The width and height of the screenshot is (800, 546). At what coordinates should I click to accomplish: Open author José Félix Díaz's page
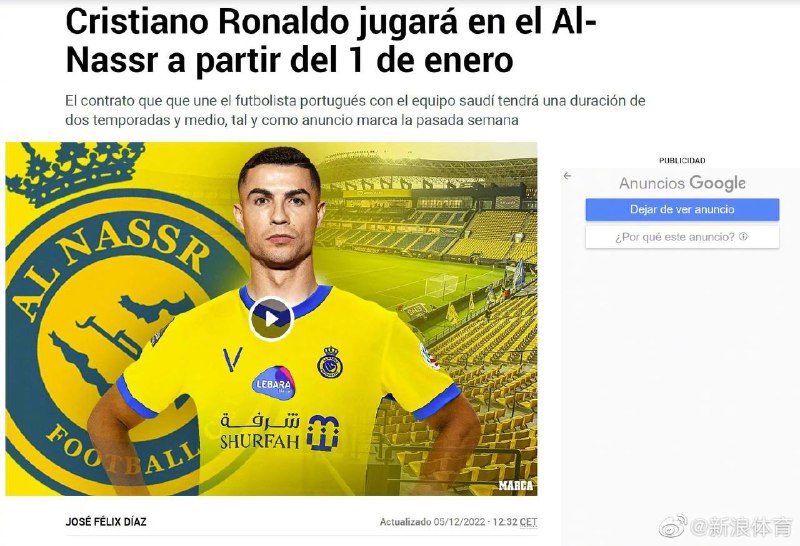tap(106, 522)
